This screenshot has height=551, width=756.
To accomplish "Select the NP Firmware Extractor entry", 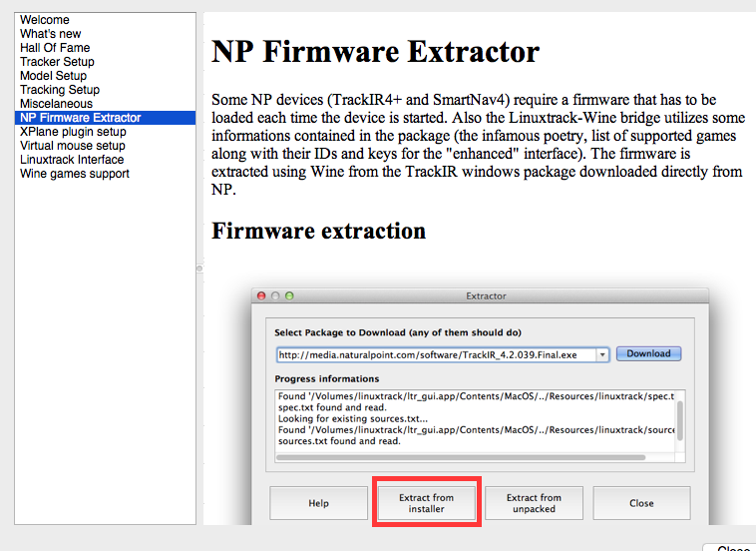I will pyautogui.click(x=105, y=118).
